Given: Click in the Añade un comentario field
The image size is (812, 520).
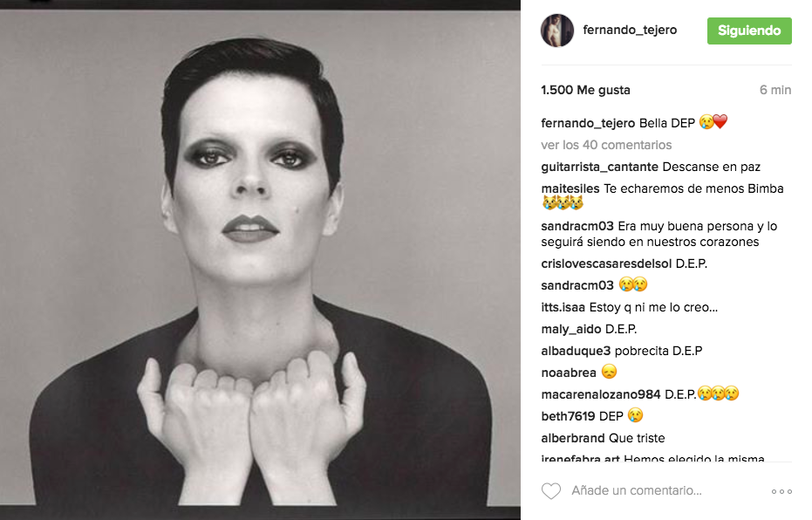Looking at the screenshot, I should point(637,490).
